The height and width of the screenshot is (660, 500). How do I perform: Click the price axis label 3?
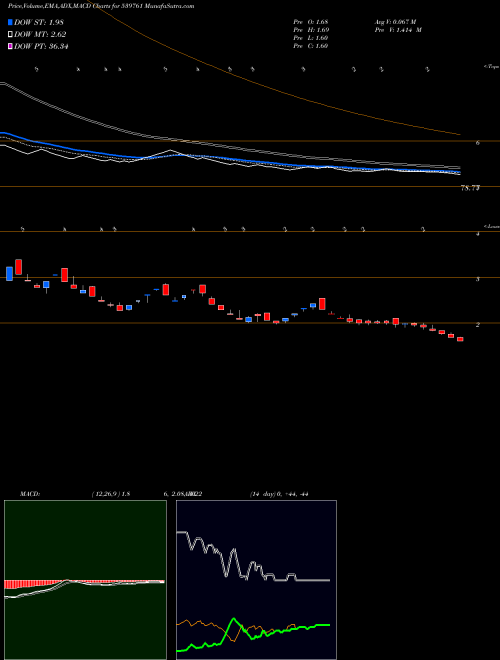click(x=478, y=279)
